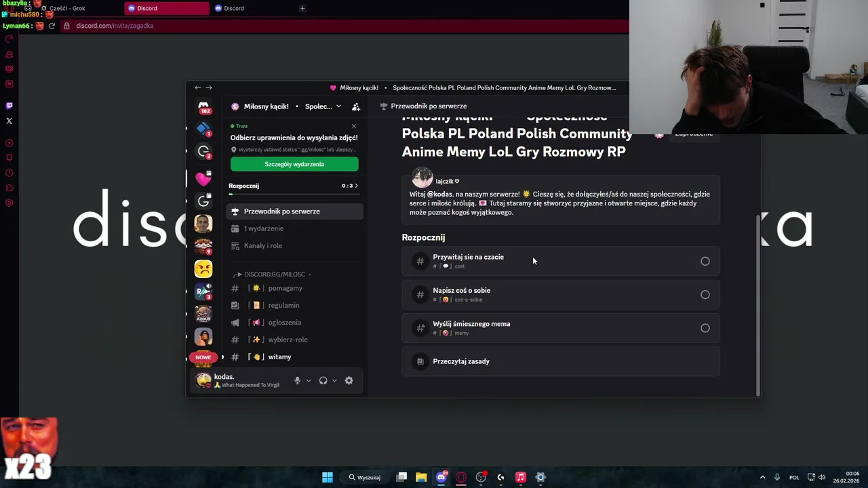Click the Wyszukaj taskbar search box
868x488 pixels.
coord(366,477)
